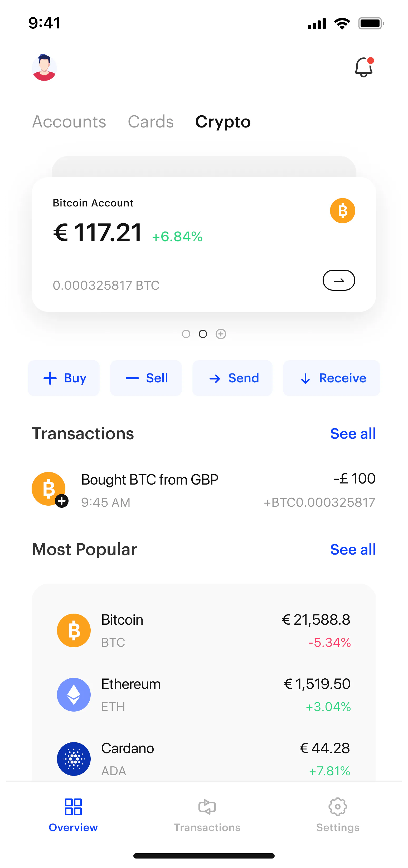This screenshot has height=868, width=408.
Task: Add new account via plus page indicator
Action: coord(221,334)
